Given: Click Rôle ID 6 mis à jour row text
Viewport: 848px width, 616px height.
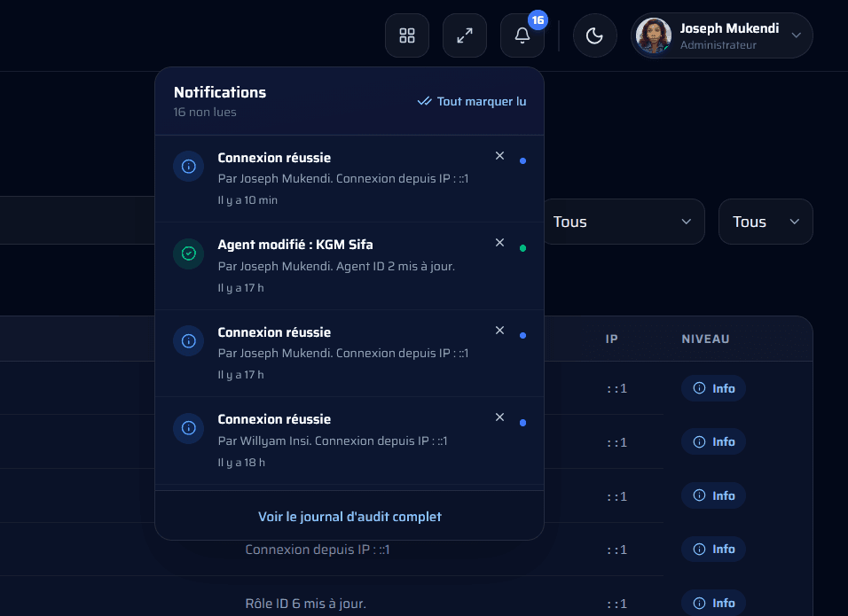Looking at the screenshot, I should pos(305,604).
